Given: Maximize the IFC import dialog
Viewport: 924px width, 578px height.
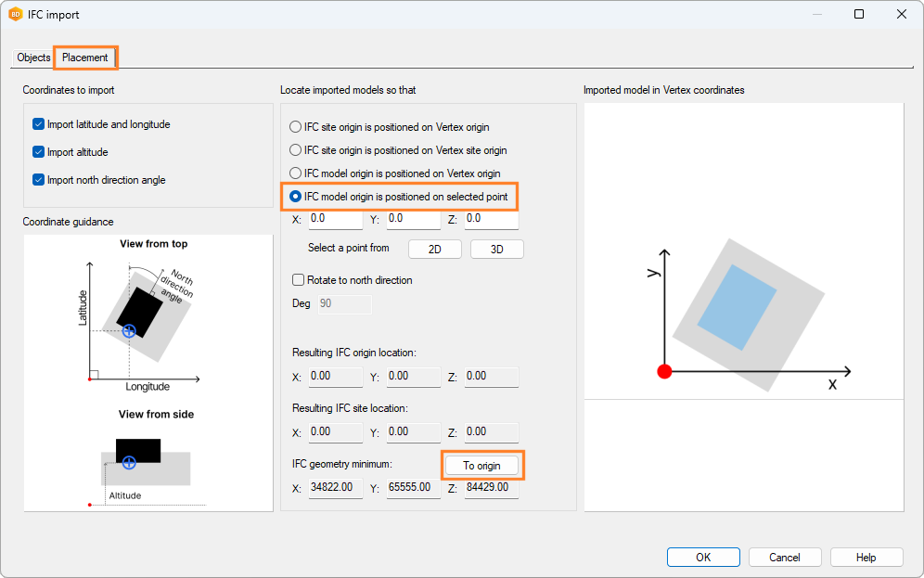Looking at the screenshot, I should (x=858, y=14).
